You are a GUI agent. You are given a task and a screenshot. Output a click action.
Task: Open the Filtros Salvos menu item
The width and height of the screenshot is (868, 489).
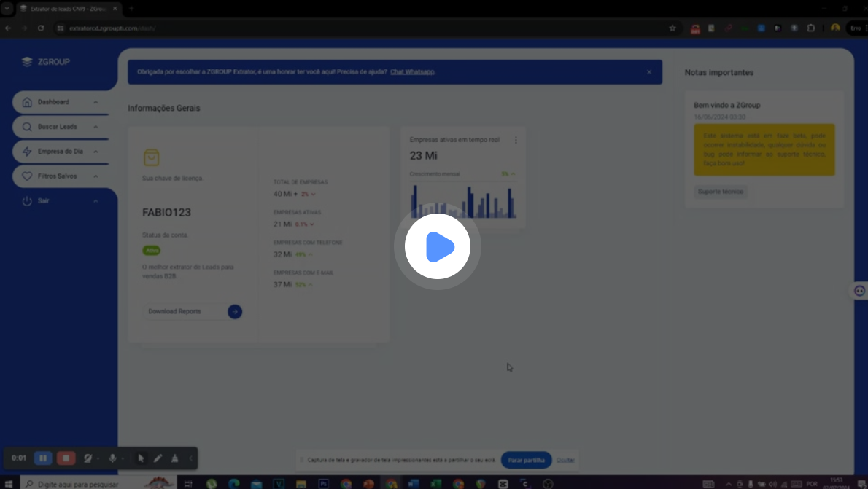tap(61, 176)
